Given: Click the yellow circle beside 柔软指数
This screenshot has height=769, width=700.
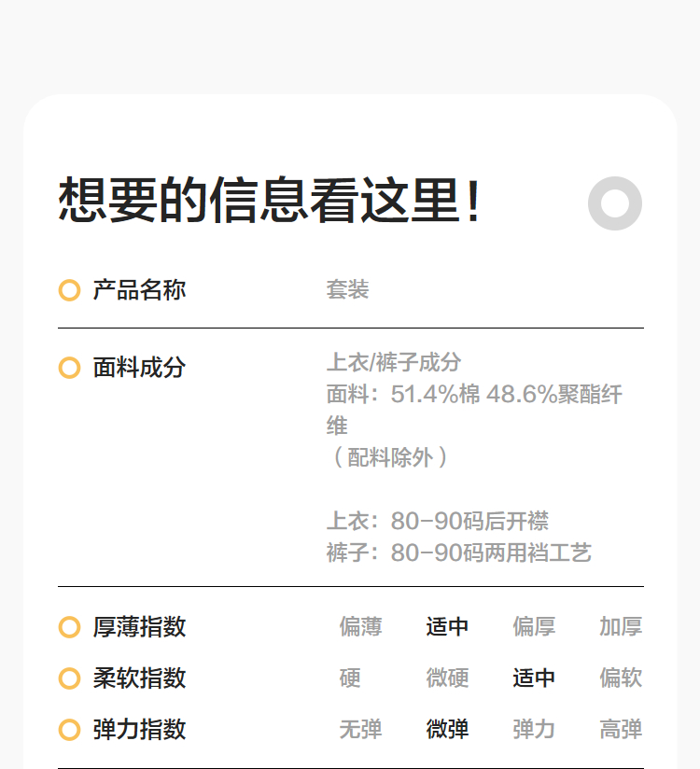Looking at the screenshot, I should click(69, 678).
